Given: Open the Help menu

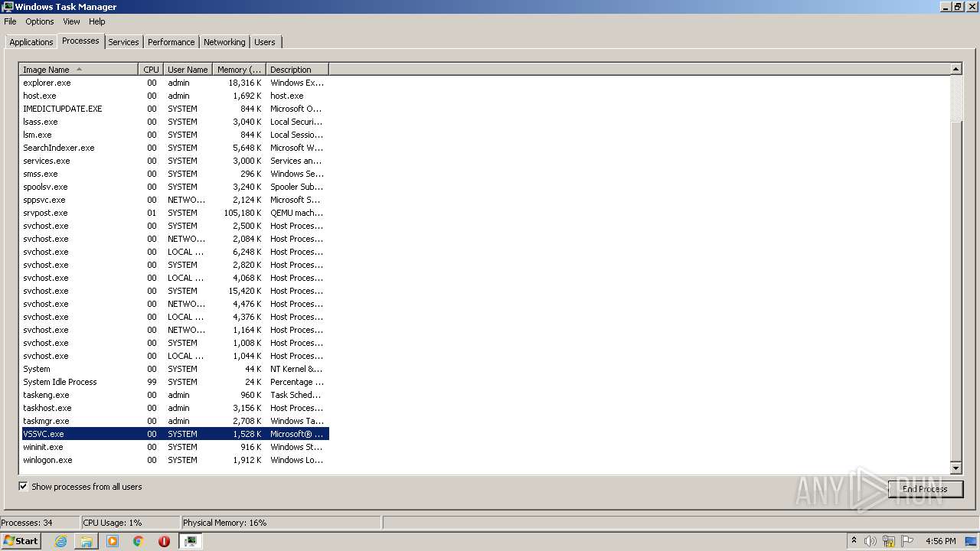Looking at the screenshot, I should click(x=97, y=21).
